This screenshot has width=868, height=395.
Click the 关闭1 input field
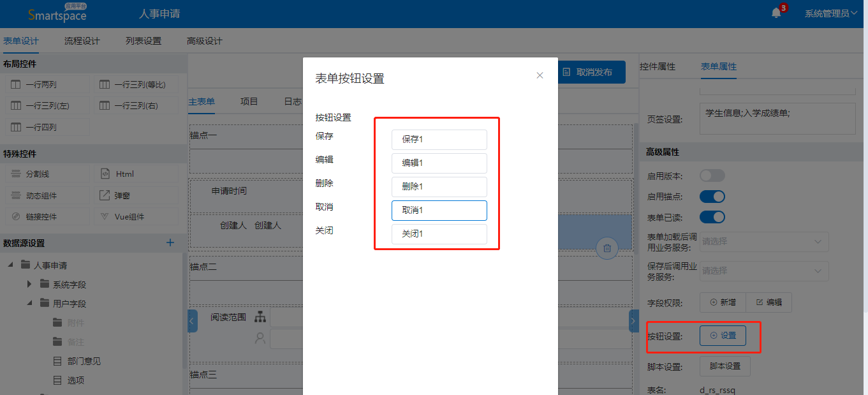coord(439,234)
